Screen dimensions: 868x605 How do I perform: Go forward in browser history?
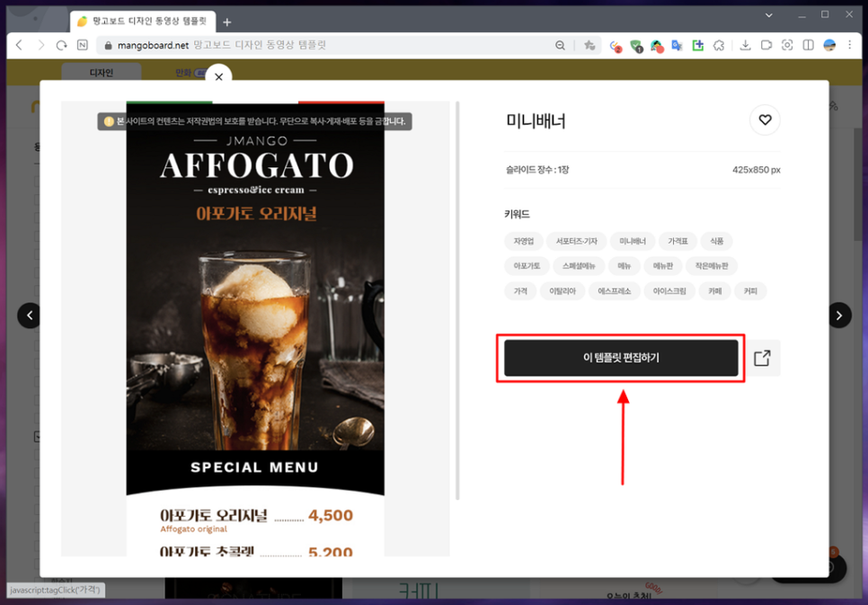click(40, 45)
